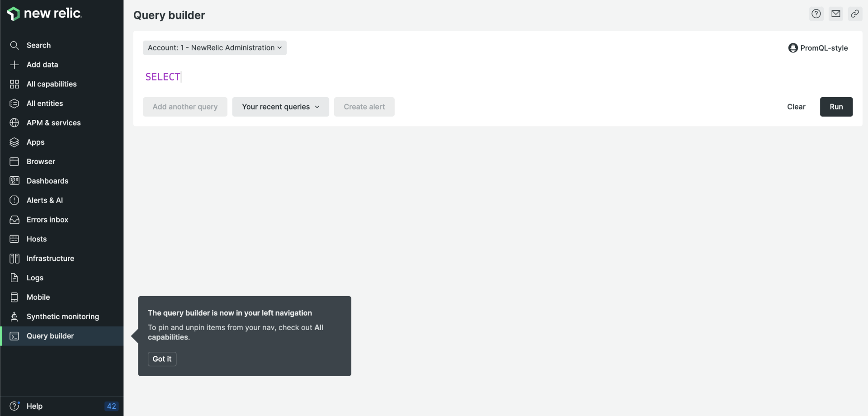Screen dimensions: 868x416
Task: Click the Errors inbox icon
Action: (14, 219)
